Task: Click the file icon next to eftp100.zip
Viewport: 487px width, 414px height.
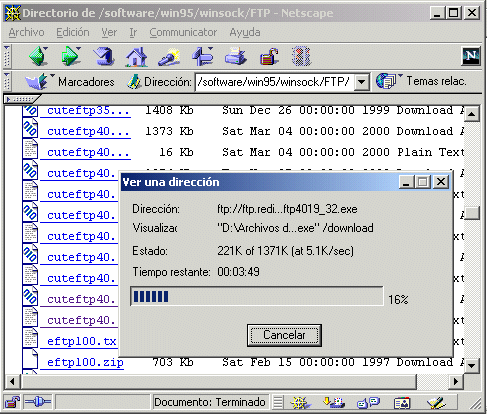Action: point(30,359)
